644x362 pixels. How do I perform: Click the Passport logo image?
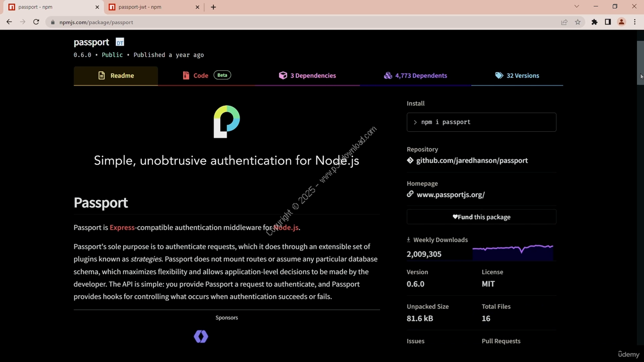227,122
